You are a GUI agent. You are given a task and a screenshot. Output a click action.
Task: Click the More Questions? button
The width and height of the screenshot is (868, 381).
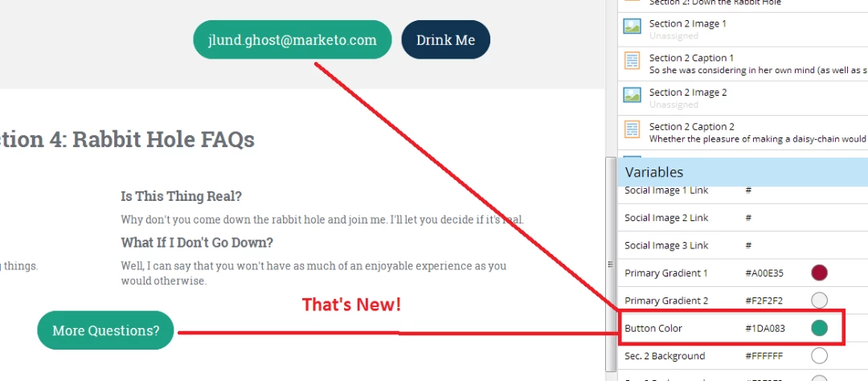[106, 330]
